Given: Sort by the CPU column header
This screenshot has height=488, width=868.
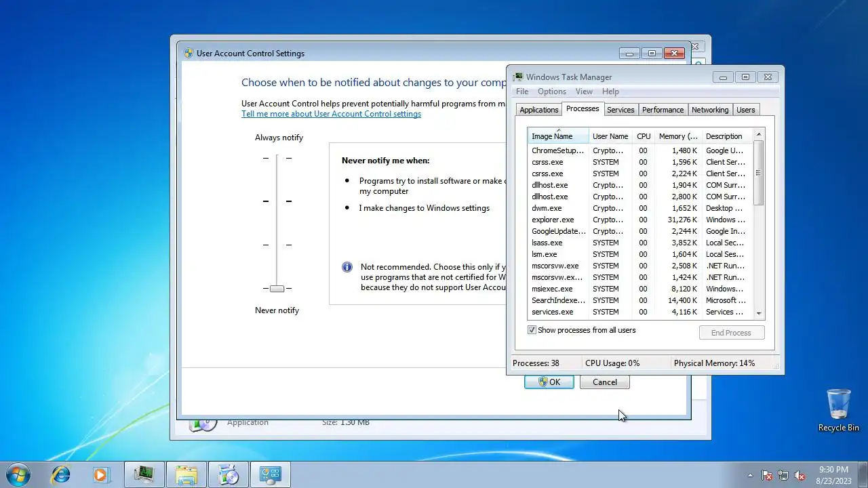Looking at the screenshot, I should [644, 136].
